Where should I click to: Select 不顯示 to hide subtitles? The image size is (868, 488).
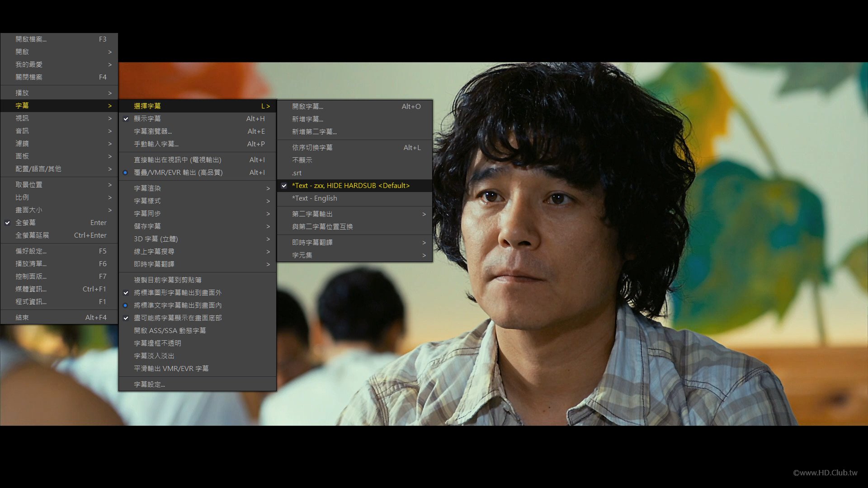(x=302, y=160)
